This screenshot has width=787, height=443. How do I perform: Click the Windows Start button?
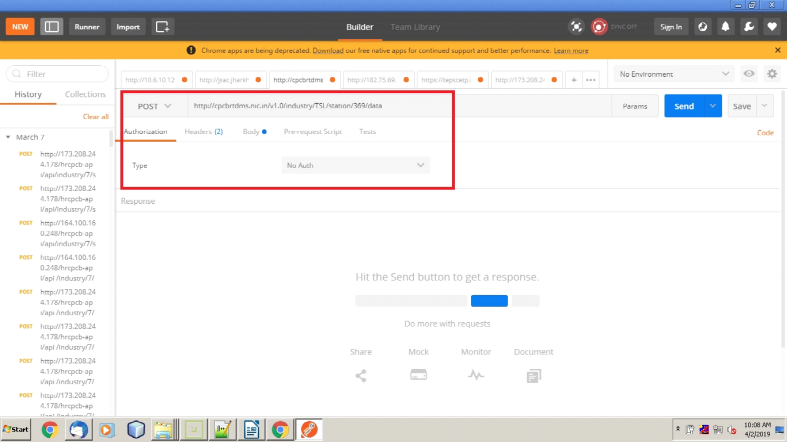pyautogui.click(x=16, y=429)
